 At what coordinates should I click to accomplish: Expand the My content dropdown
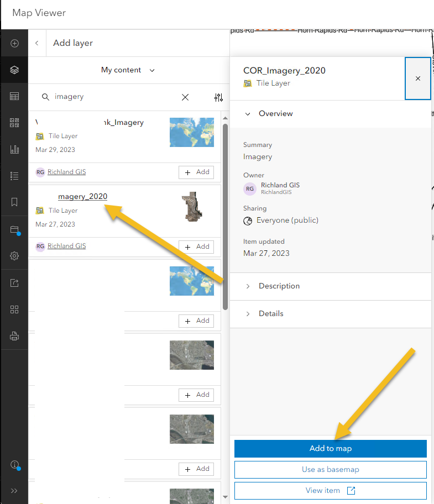(128, 70)
